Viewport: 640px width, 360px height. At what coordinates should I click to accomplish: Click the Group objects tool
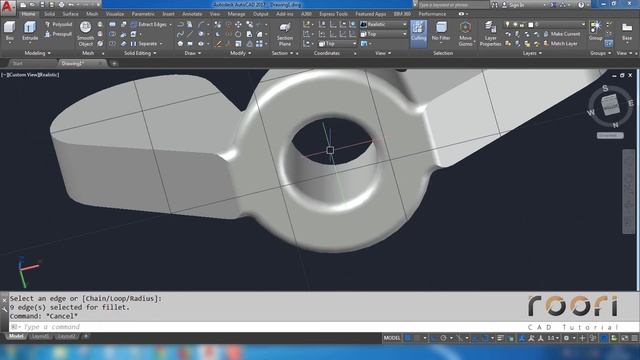pyautogui.click(x=596, y=30)
